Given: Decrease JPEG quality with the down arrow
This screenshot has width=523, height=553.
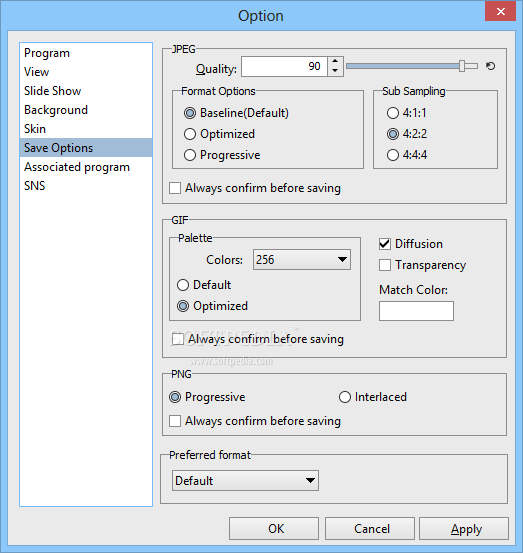Looking at the screenshot, I should point(335,71).
